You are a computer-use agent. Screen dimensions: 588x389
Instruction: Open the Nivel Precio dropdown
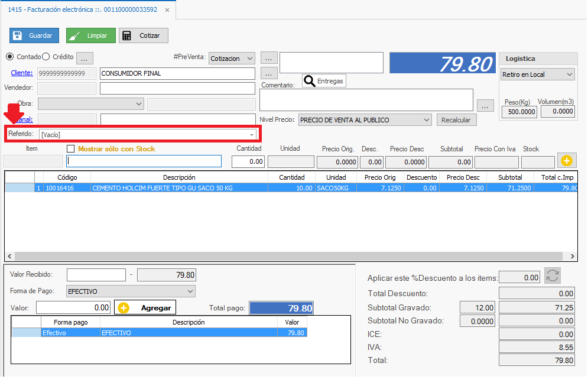[427, 120]
